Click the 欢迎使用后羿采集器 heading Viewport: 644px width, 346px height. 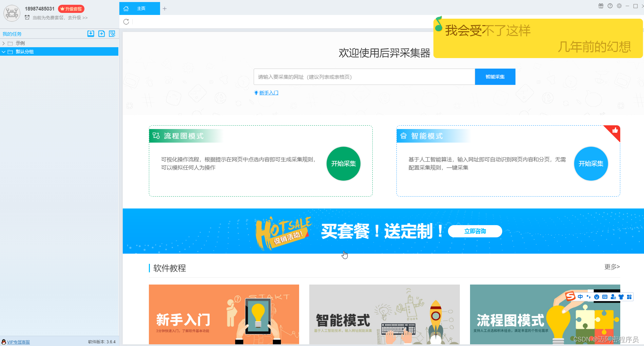pos(384,53)
